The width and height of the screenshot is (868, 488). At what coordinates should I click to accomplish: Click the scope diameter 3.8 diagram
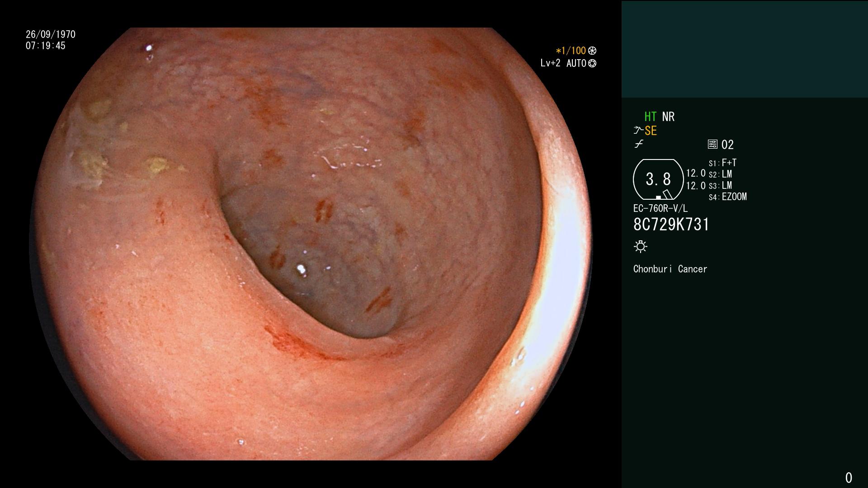point(658,179)
